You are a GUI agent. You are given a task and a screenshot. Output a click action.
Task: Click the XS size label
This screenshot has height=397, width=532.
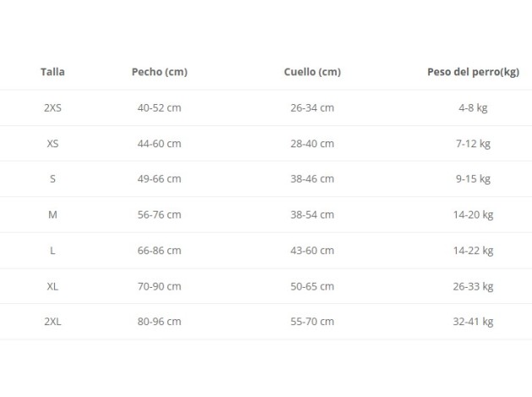click(x=52, y=143)
